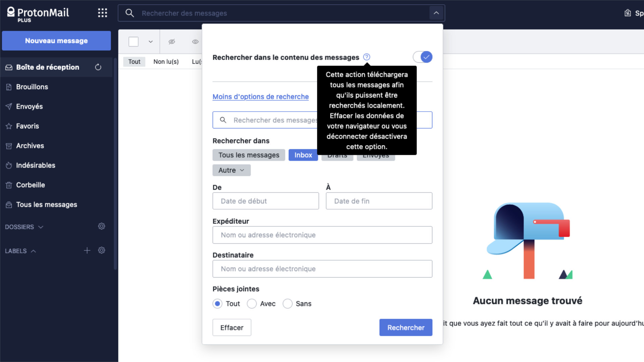Screen dimensions: 644x362
Task: Click the Archives box icon
Action: (9, 146)
